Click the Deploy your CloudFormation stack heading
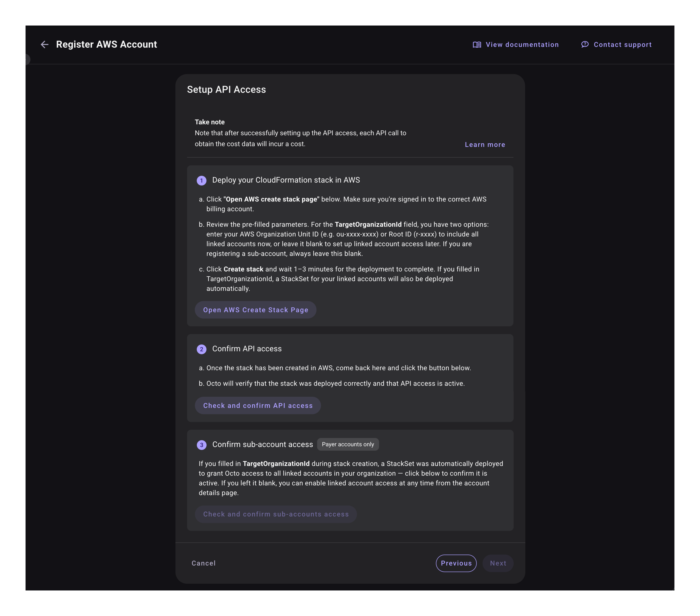The width and height of the screenshot is (700, 616). tap(286, 180)
